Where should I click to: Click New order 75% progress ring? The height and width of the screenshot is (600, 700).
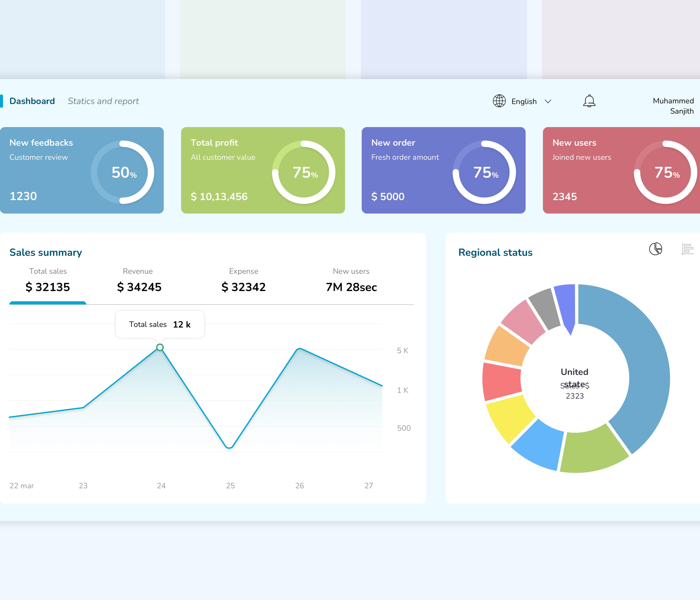coord(484,172)
